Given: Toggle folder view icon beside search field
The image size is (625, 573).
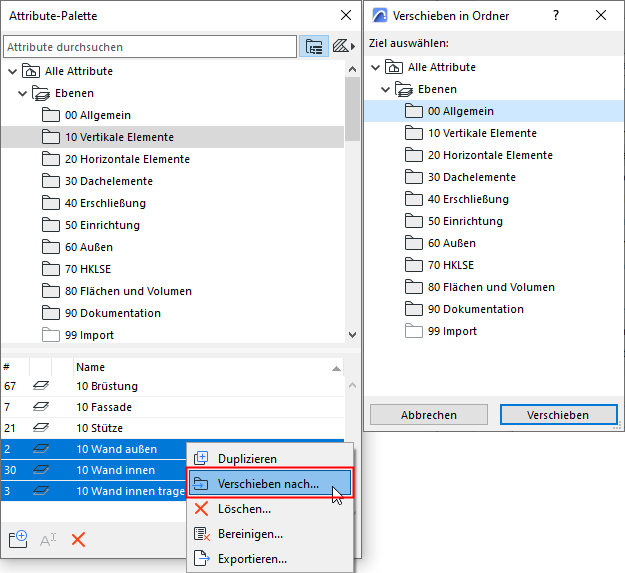Looking at the screenshot, I should coord(314,46).
